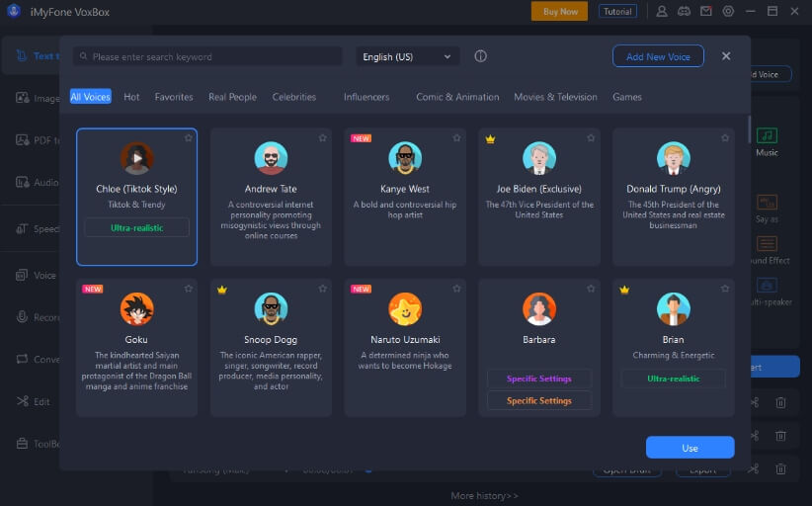Image resolution: width=812 pixels, height=506 pixels.
Task: Open the Discord community icon
Action: [685, 12]
